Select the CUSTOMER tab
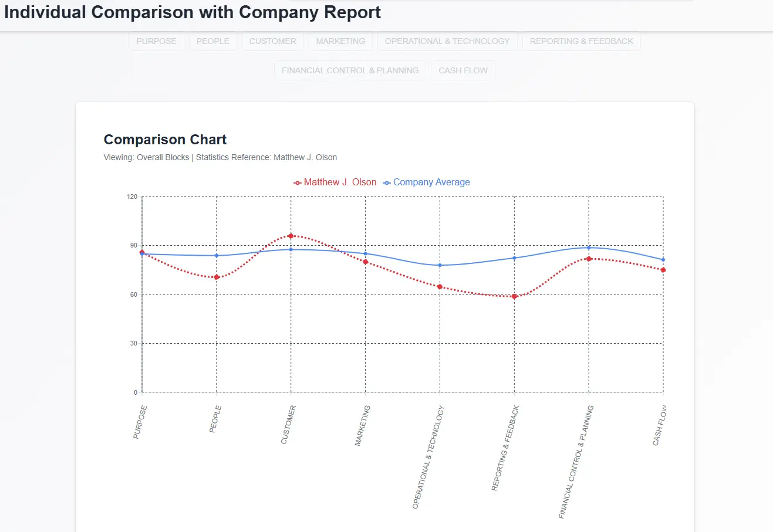The height and width of the screenshot is (532, 773). click(x=272, y=41)
